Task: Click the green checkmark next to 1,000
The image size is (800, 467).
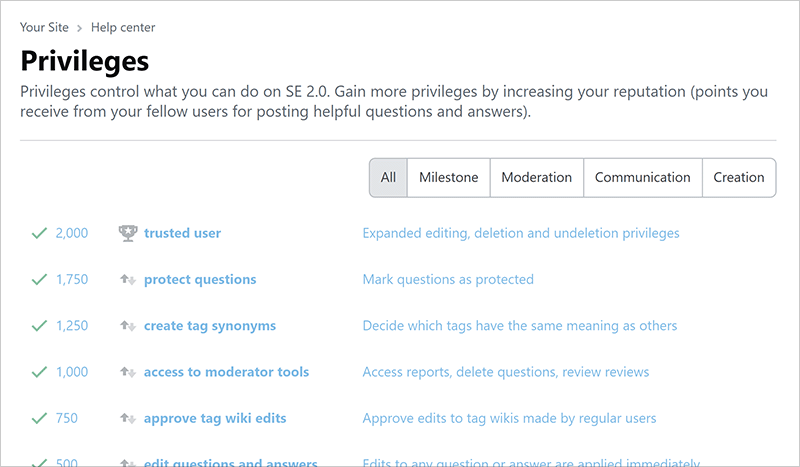Action: (x=39, y=372)
